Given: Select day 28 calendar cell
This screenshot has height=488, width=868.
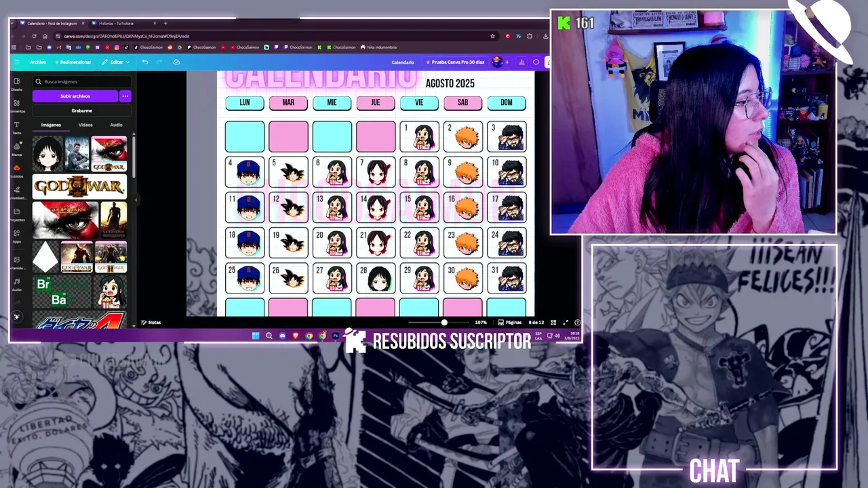Looking at the screenshot, I should click(376, 278).
